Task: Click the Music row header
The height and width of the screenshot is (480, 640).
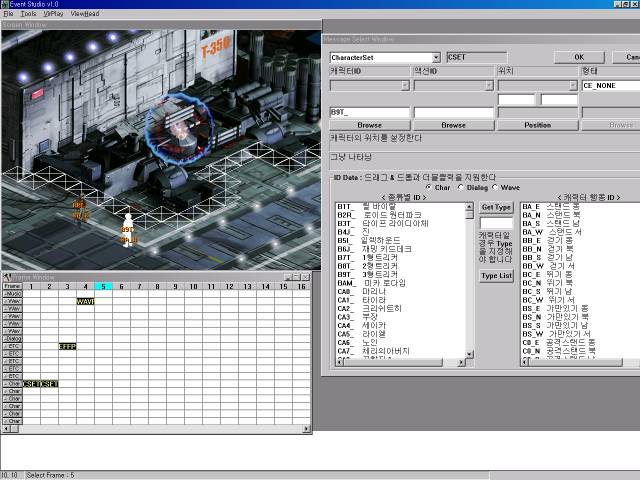Action: pos(12,294)
